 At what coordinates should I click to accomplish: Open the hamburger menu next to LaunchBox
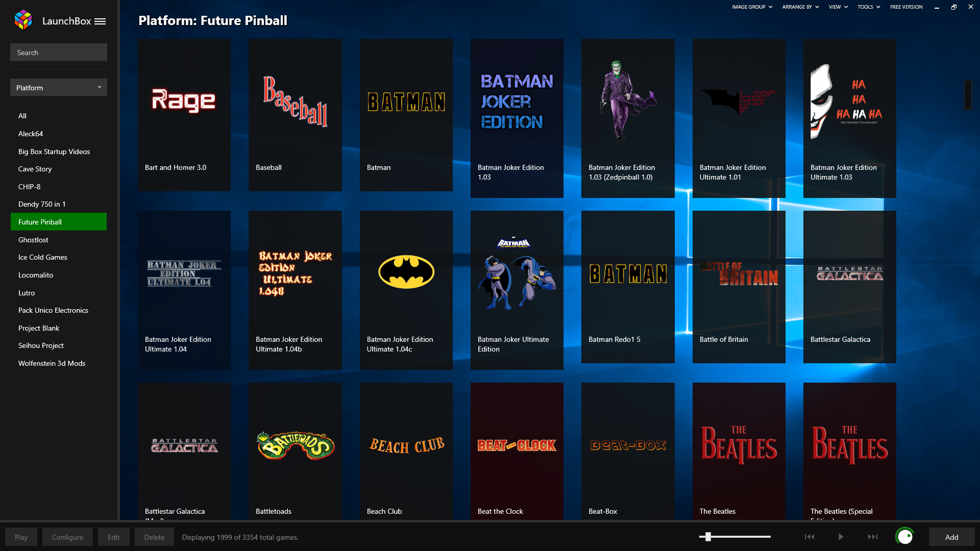100,21
